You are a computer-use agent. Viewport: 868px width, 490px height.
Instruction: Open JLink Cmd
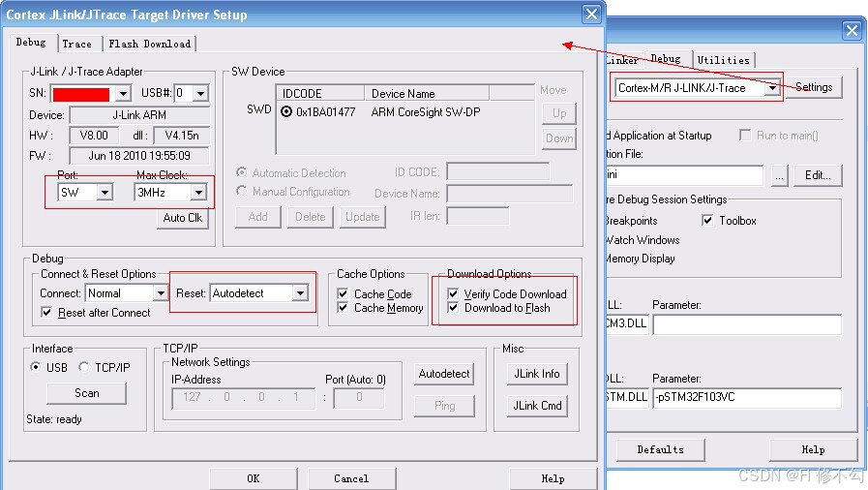pyautogui.click(x=537, y=406)
